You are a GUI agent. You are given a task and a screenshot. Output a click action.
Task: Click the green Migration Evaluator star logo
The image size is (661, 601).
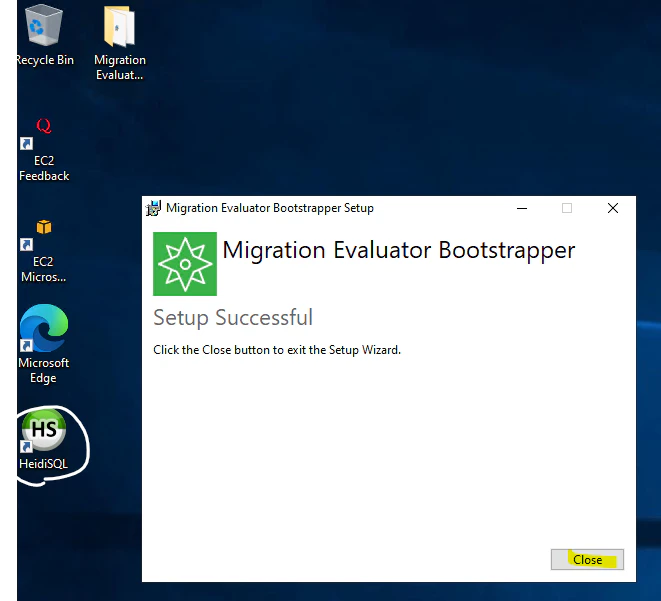[185, 264]
